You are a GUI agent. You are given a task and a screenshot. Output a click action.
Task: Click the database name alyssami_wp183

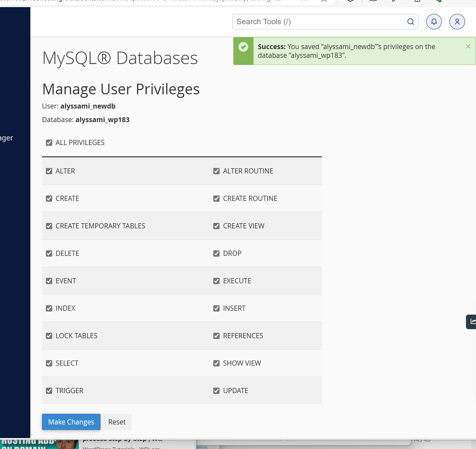102,120
